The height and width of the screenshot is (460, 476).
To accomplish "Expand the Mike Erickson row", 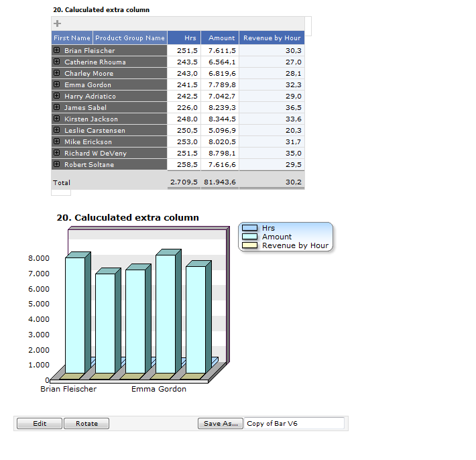I will click(x=57, y=142).
